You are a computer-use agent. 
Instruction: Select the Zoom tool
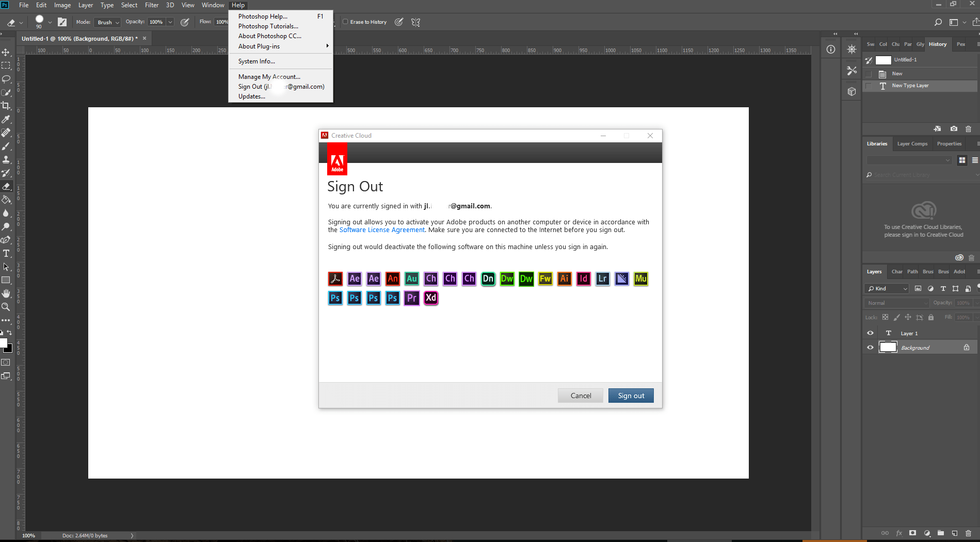pos(6,307)
